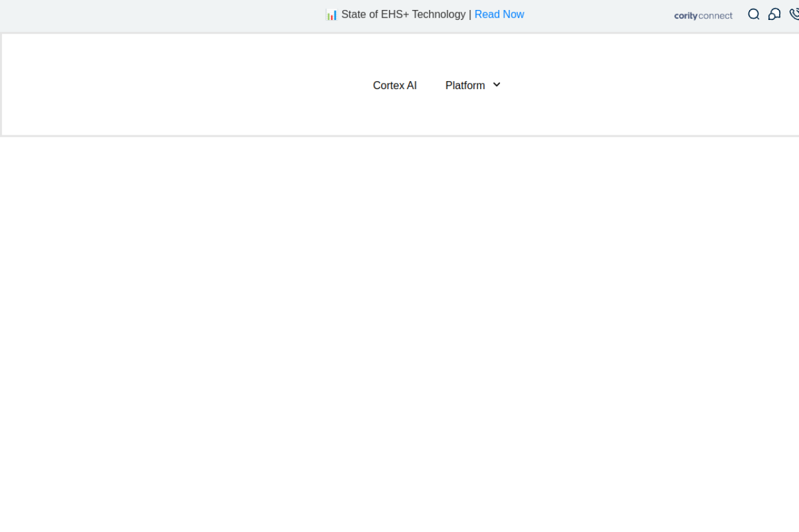Image resolution: width=799 pixels, height=532 pixels.
Task: Click the State of EHS+ Technology text
Action: tap(403, 14)
